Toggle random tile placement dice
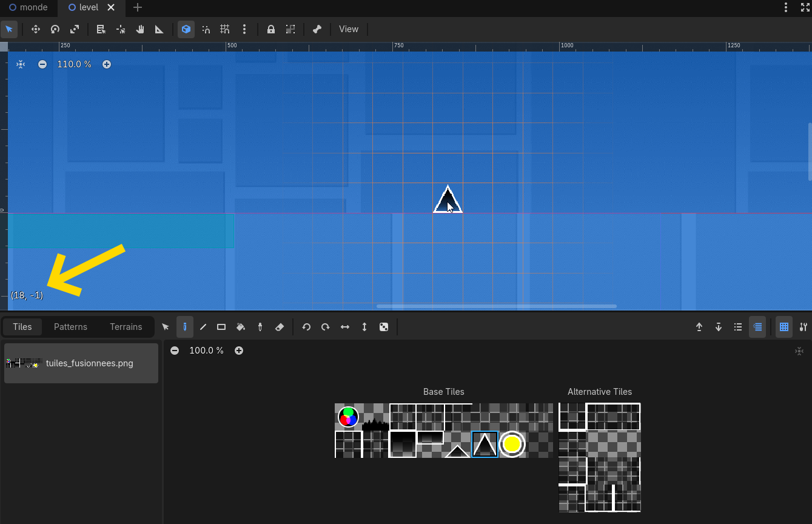Screen dimensions: 812x524 click(384, 327)
